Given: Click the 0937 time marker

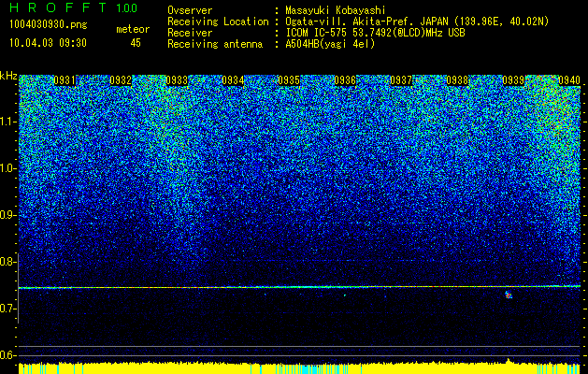Looking at the screenshot, I should pyautogui.click(x=401, y=80).
